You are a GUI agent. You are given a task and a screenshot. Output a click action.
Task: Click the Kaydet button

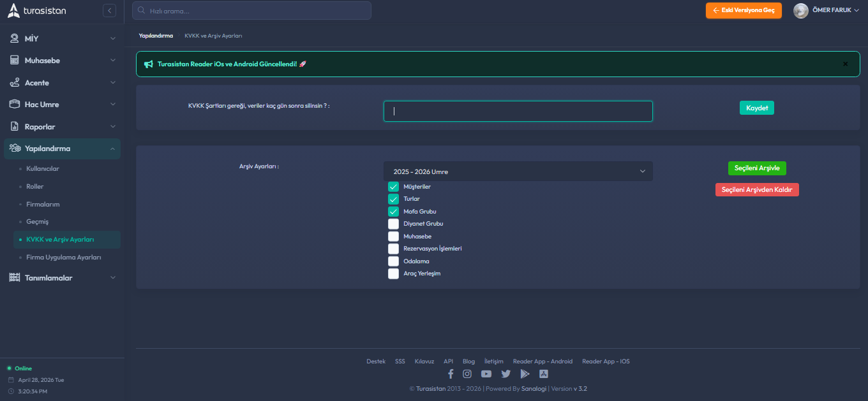(x=756, y=108)
